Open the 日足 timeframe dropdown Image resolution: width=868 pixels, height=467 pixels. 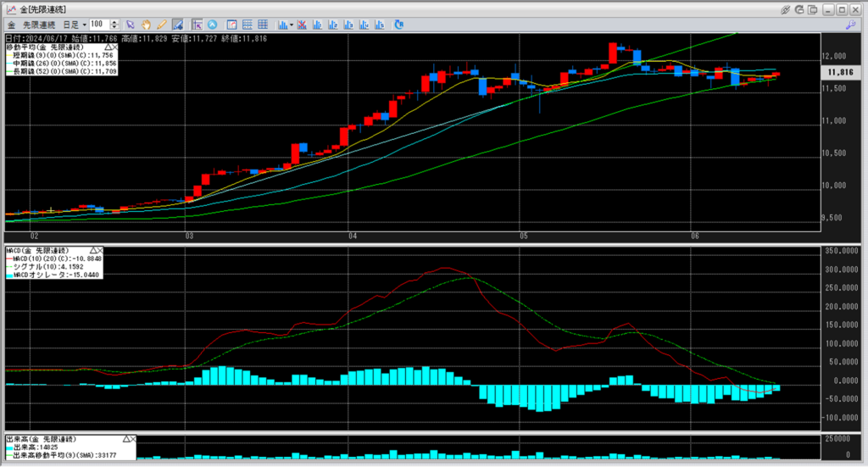coord(75,25)
